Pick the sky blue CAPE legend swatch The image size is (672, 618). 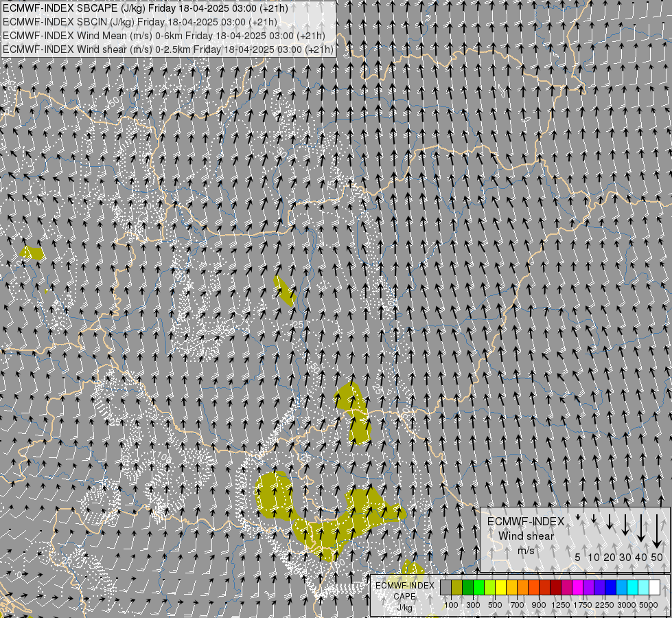[621, 588]
